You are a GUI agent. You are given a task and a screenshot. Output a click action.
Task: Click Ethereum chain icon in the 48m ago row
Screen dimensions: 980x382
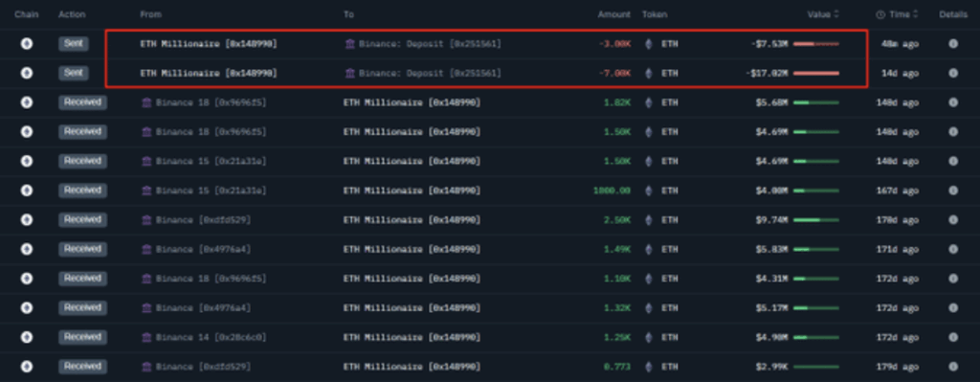coord(26,44)
